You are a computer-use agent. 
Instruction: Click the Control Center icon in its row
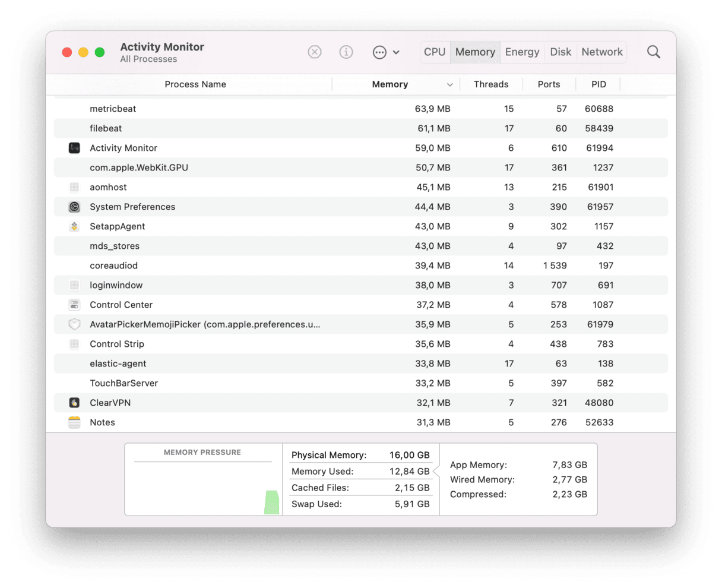pos(74,305)
